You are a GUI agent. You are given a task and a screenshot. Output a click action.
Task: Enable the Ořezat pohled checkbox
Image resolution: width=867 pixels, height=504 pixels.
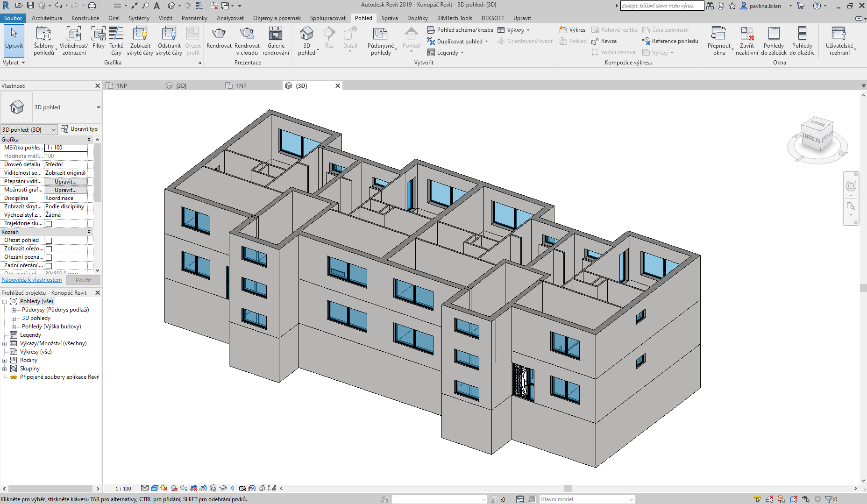pos(49,241)
